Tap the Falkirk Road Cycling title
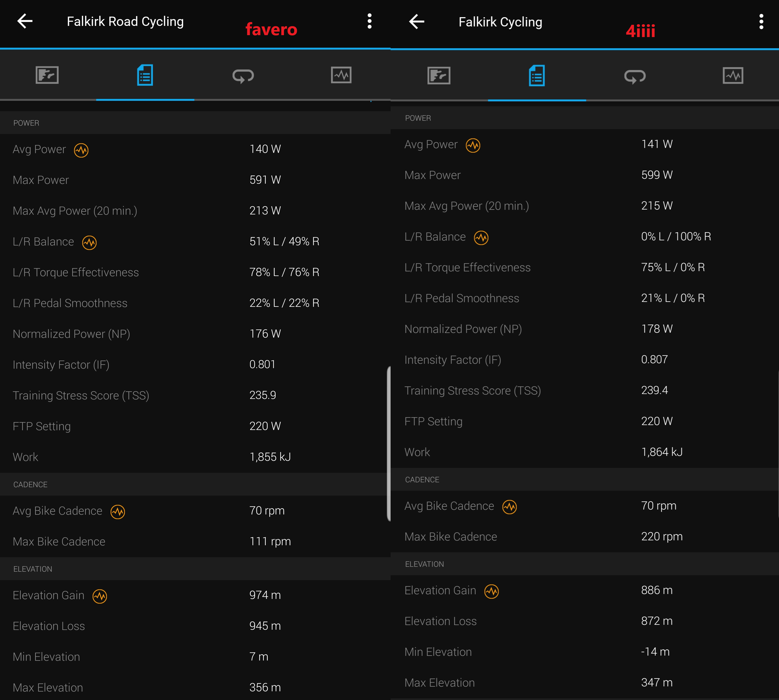This screenshot has height=700, width=779. coord(125,22)
